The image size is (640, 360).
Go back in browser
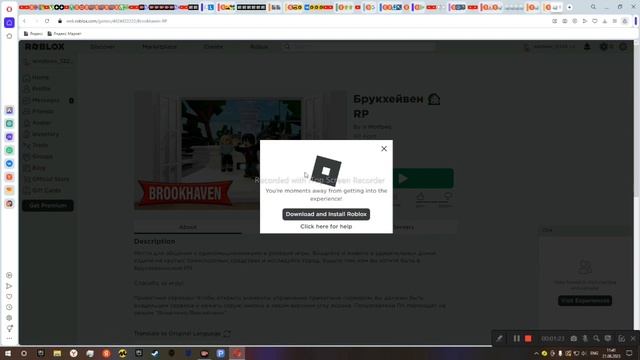tap(24, 21)
